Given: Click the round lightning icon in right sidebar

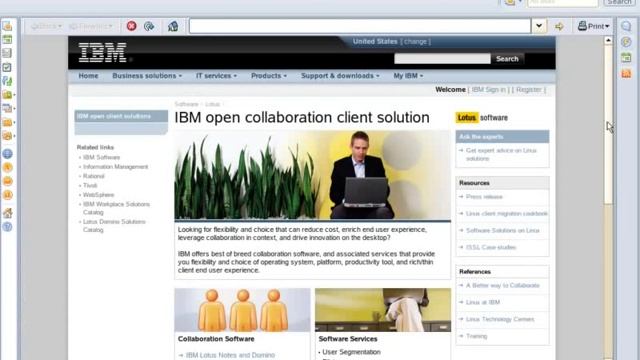Looking at the screenshot, I should [x=626, y=42].
